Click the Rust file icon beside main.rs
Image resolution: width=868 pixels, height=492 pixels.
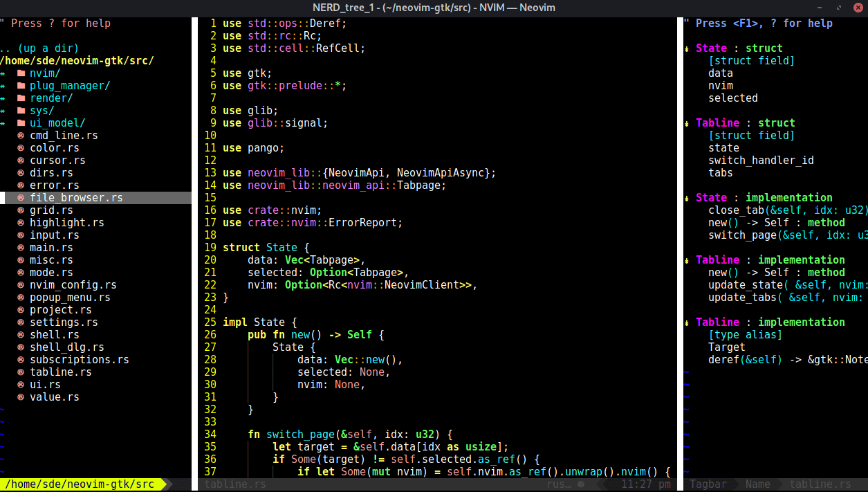[x=21, y=248]
